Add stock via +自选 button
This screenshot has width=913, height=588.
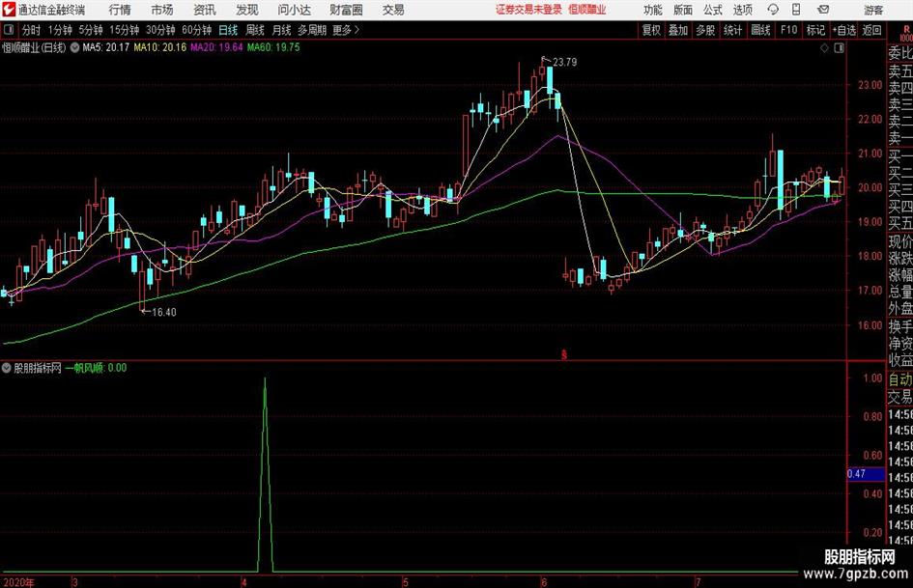(843, 30)
